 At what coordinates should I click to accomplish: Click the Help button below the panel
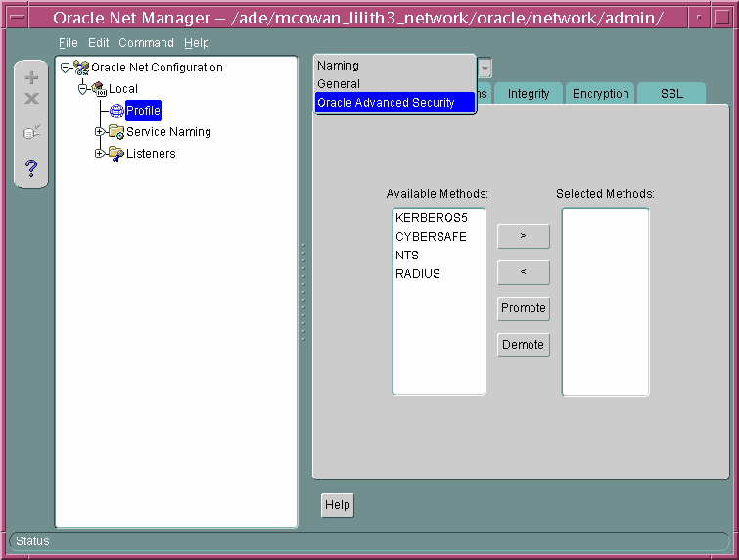pyautogui.click(x=338, y=505)
